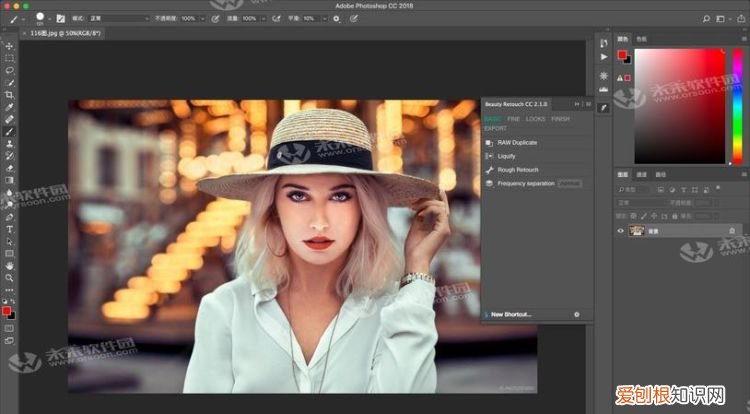Viewport: 750px width, 414px height.
Task: Pick a color in the color field
Action: pyautogui.click(x=680, y=100)
